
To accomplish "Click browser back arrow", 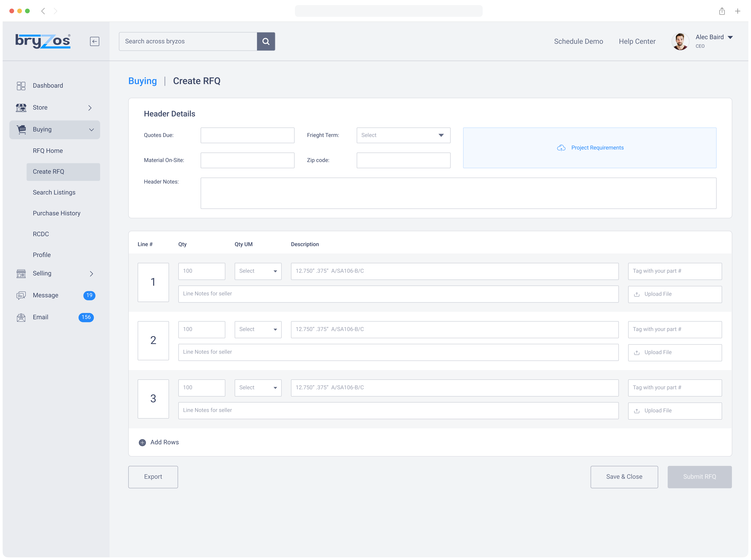I will point(43,11).
